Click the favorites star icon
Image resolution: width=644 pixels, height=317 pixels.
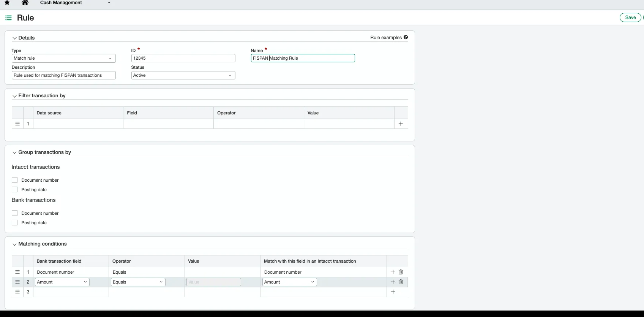(7, 3)
